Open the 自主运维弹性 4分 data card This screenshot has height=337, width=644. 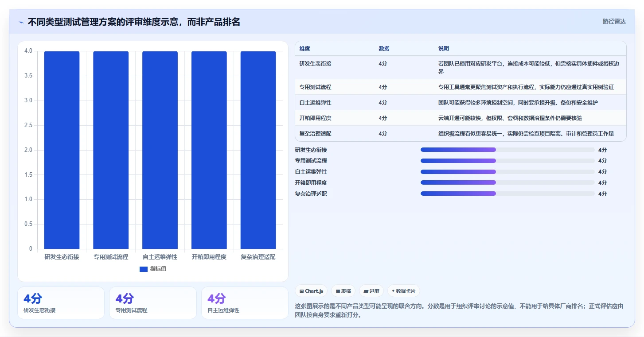(x=245, y=303)
